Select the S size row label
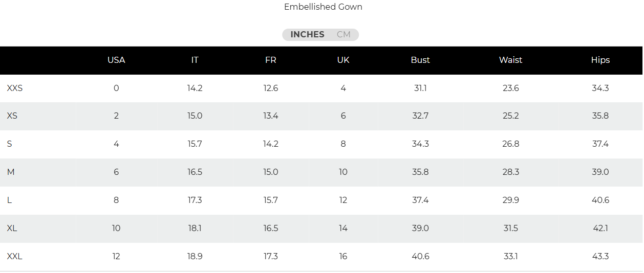Screen dimensions: 644x273 (x=10, y=144)
